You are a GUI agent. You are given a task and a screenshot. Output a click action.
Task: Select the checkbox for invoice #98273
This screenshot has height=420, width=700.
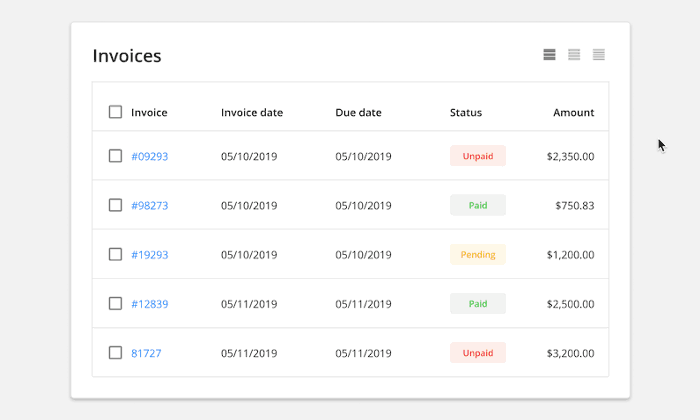115,205
